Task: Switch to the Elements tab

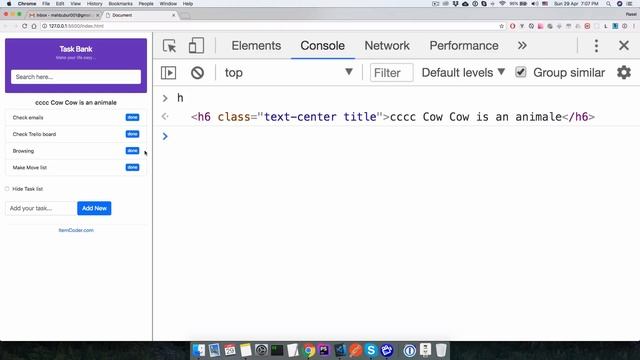Action: point(256,46)
